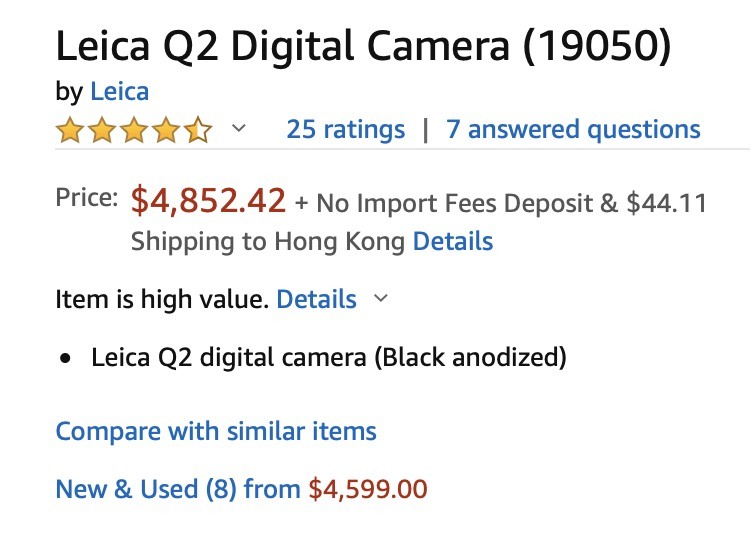This screenshot has width=752, height=560.
Task: Click the star rating icons
Action: (x=134, y=130)
